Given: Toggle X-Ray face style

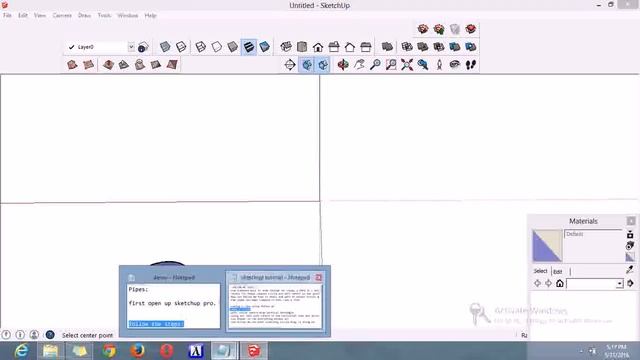Looking at the screenshot, I should point(165,47).
